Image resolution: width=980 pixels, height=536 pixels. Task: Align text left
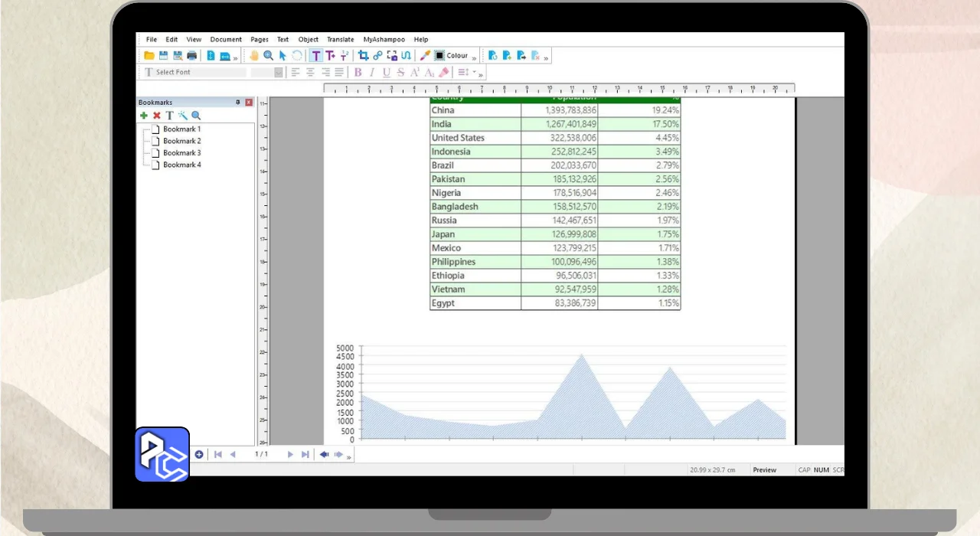pyautogui.click(x=296, y=72)
